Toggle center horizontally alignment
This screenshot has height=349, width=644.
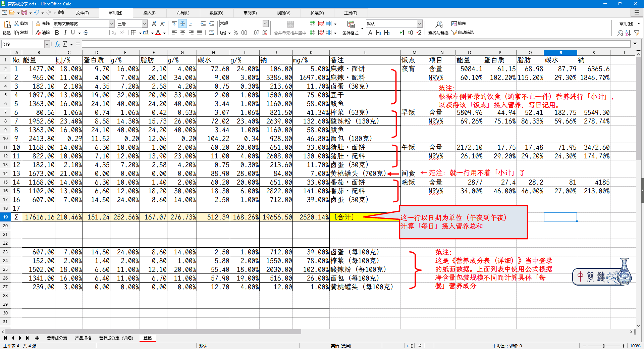point(183,33)
